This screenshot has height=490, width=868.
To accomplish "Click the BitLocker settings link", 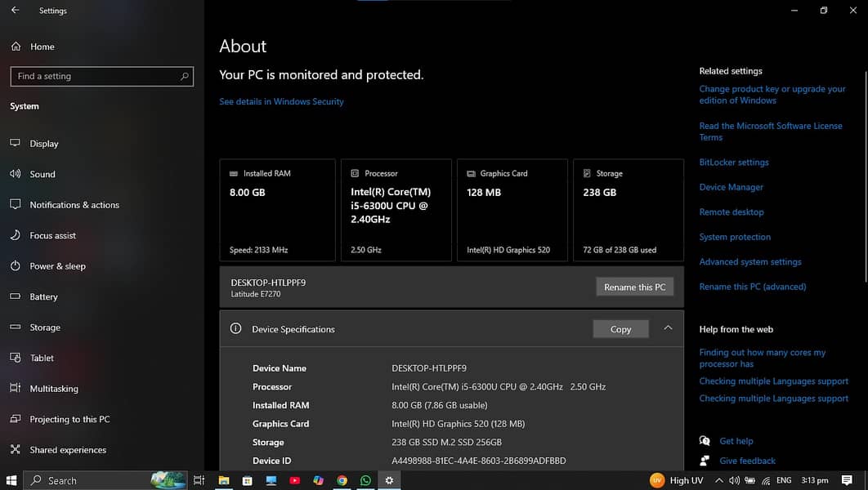I will (733, 163).
